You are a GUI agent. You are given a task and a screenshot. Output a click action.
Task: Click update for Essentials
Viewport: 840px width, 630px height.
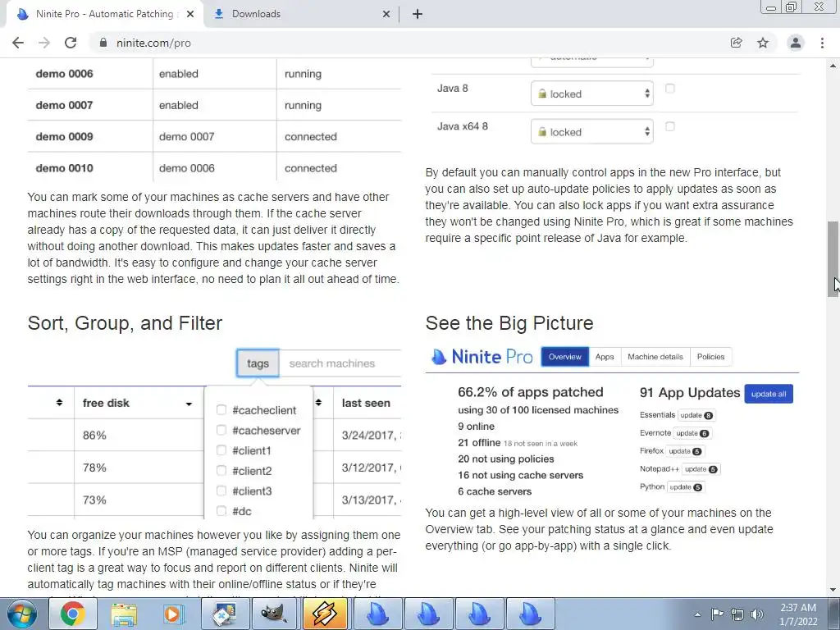696,415
